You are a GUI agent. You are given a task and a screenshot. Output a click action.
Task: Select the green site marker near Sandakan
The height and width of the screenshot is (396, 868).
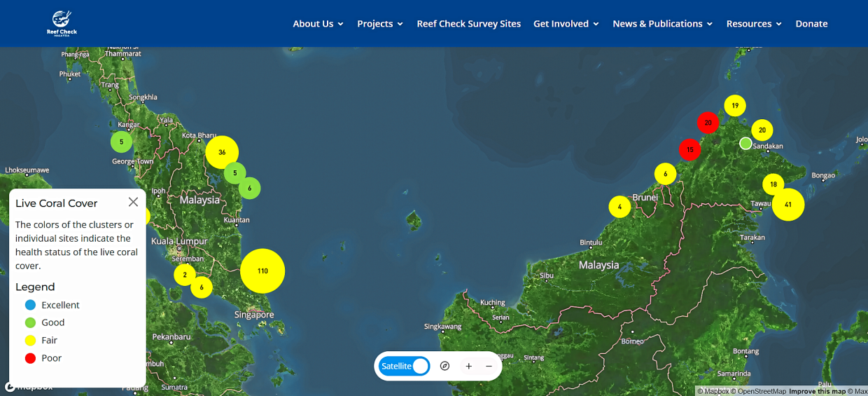pos(745,143)
